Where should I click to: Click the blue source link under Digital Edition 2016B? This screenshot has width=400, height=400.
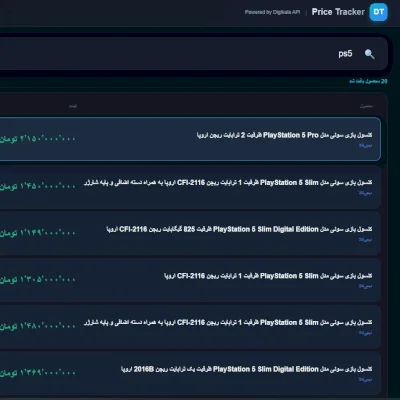pos(365,380)
